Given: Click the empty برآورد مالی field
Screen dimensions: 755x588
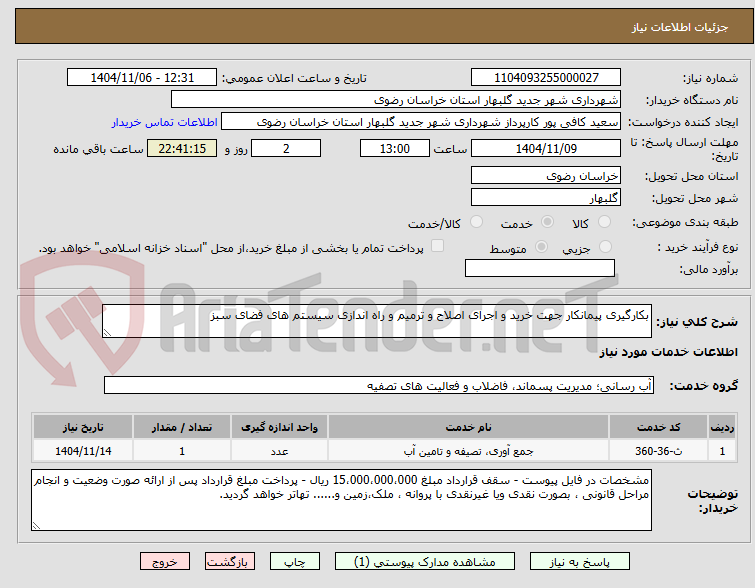Looking at the screenshot, I should [540, 268].
